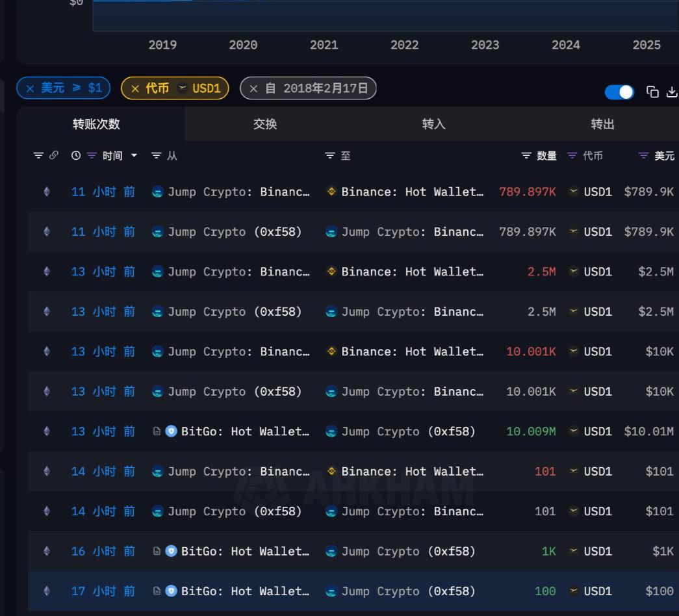Open the 至 column filter

click(330, 155)
